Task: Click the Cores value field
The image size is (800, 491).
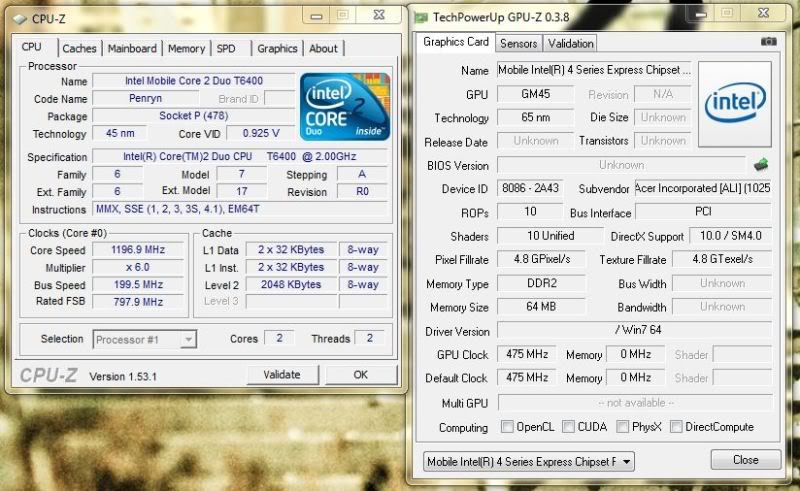Action: point(279,338)
